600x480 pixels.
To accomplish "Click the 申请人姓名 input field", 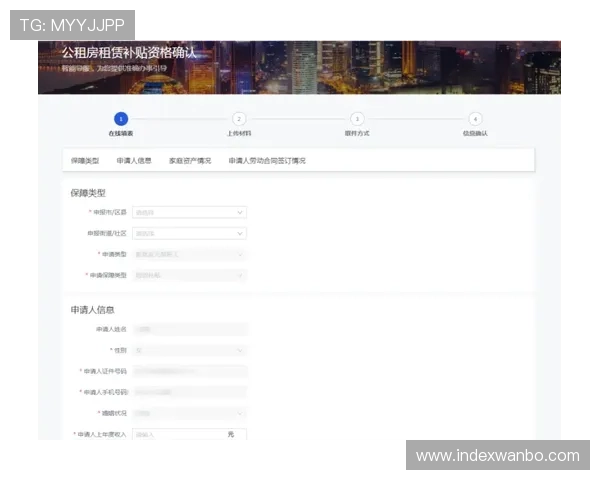I will point(189,329).
